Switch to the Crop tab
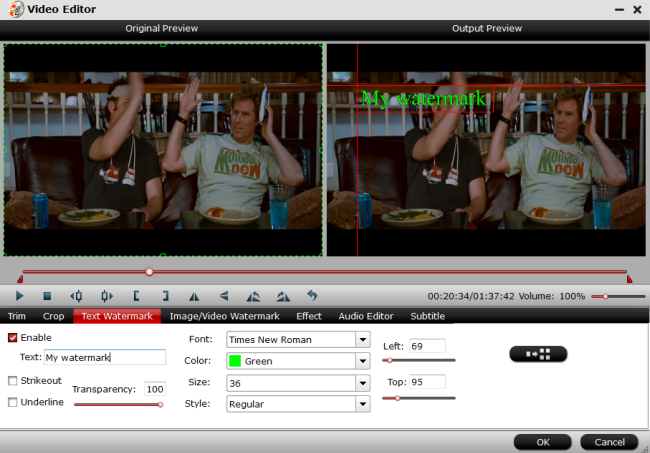650x453 pixels. coord(53,316)
